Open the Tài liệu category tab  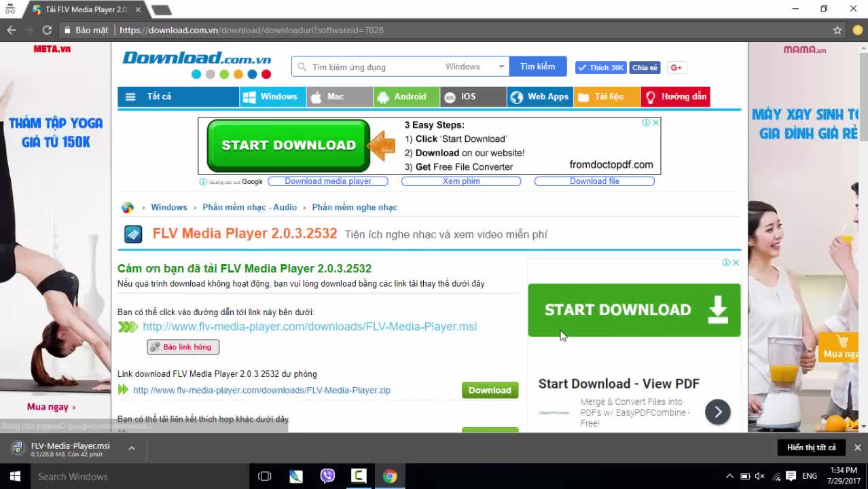click(x=607, y=96)
